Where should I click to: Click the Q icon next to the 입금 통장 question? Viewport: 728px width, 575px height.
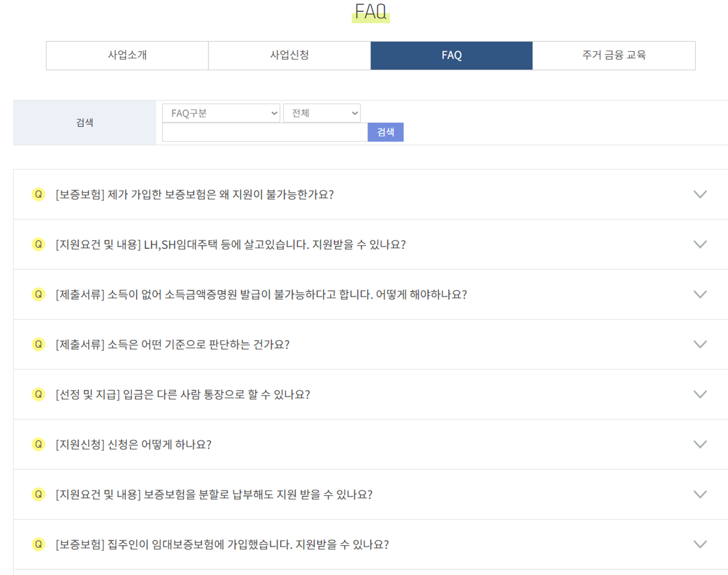pos(38,394)
